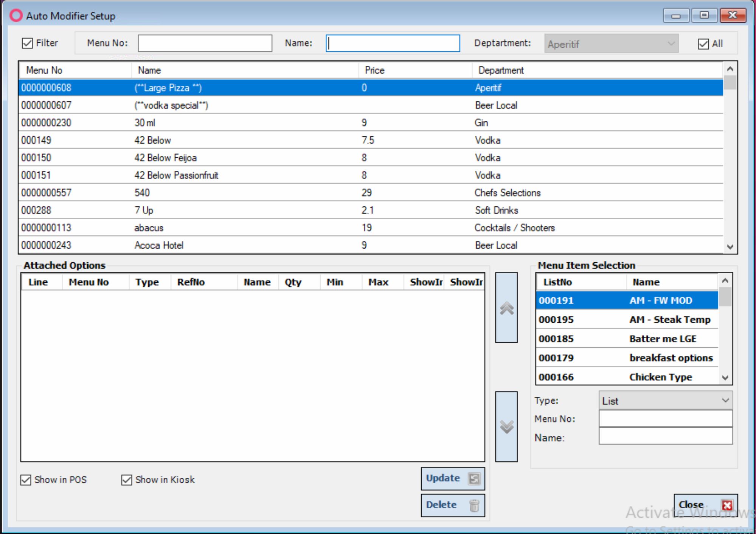Viewport: 756px width, 534px height.
Task: Click the Update button
Action: 453,478
